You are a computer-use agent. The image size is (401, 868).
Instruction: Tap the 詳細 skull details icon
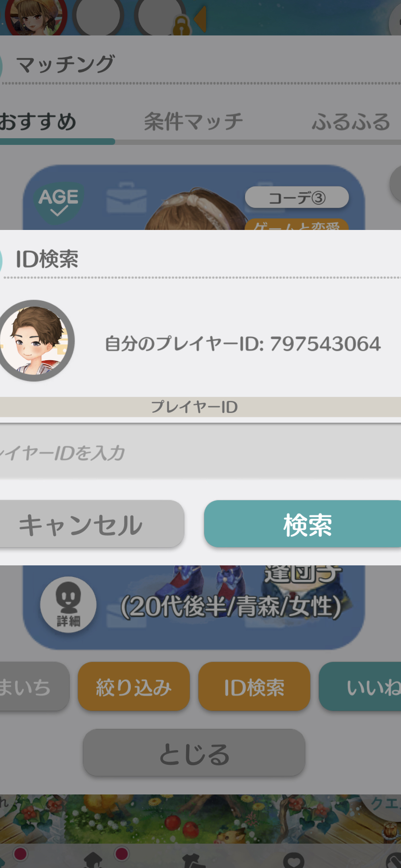tap(68, 604)
